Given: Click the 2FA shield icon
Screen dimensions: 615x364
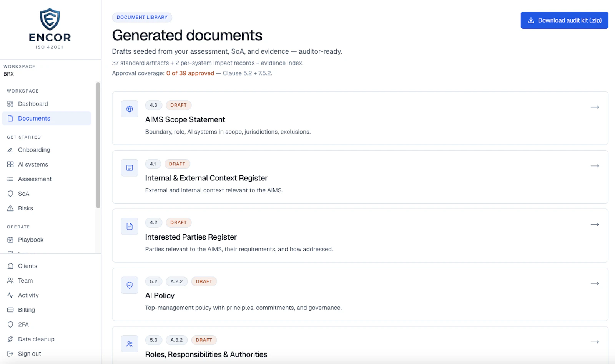Looking at the screenshot, I should coord(10,324).
